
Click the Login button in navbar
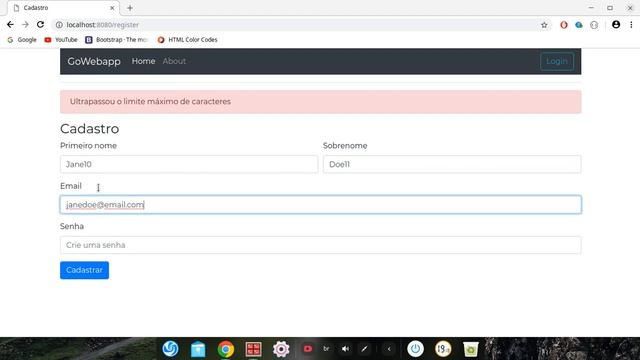click(557, 61)
